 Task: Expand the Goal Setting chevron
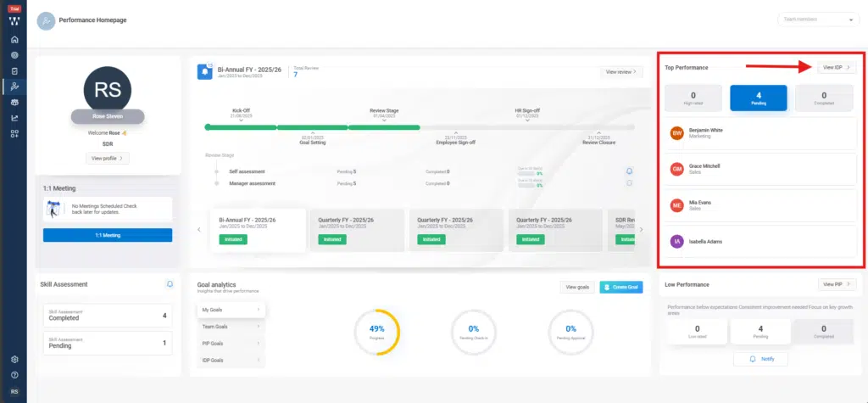313,133
